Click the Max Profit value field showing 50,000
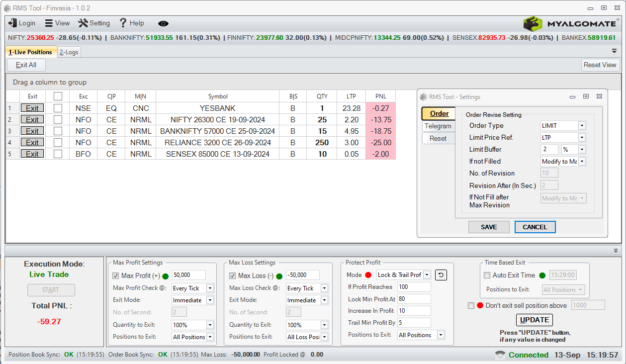This screenshot has height=364, width=626. tap(188, 275)
